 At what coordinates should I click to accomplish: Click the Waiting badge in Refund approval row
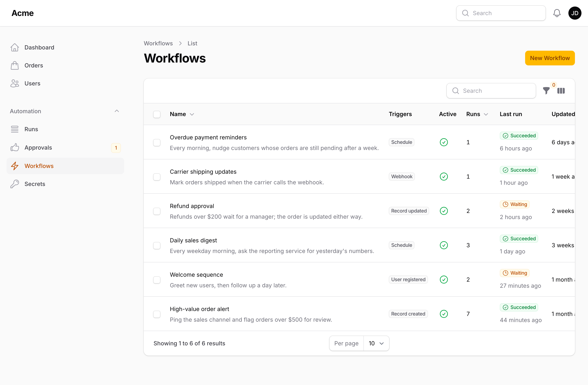(515, 204)
